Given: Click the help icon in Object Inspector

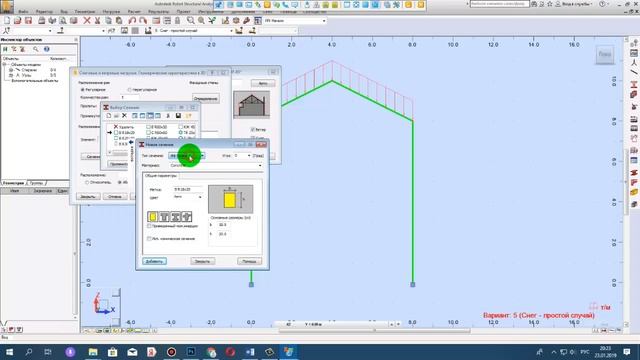Looking at the screenshot, I should [47, 49].
